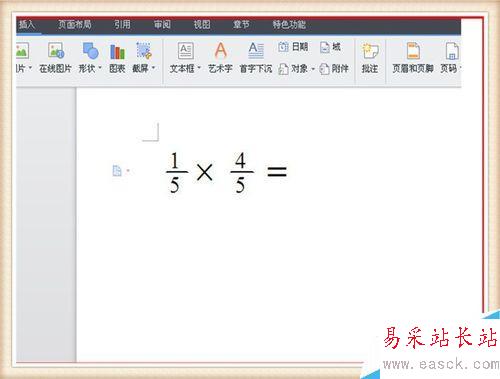Insert 艺术字 word art

(x=220, y=57)
